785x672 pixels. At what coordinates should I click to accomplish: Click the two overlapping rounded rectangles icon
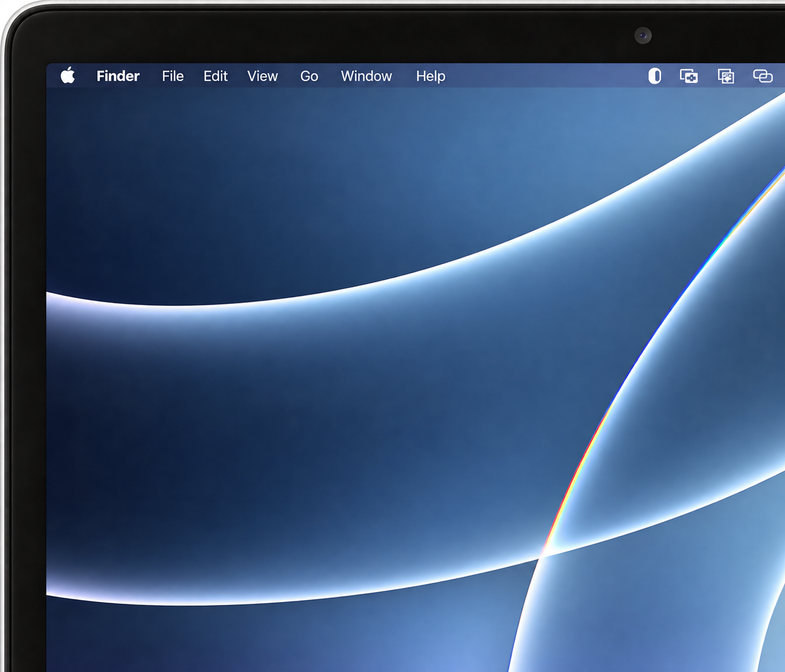(x=762, y=76)
